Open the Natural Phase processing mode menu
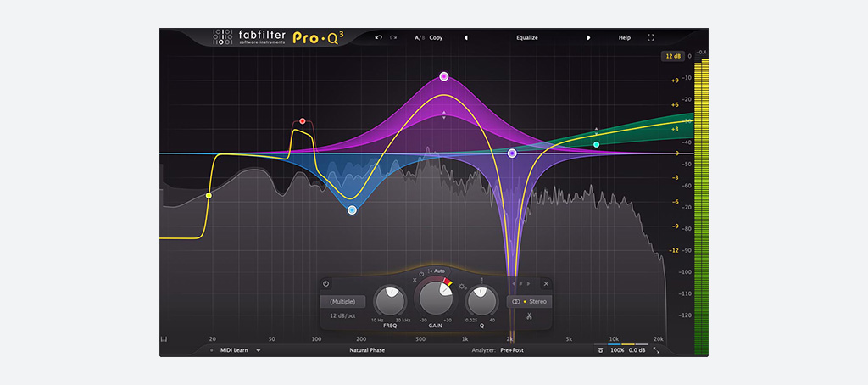Image resolution: width=868 pixels, height=385 pixels. (x=367, y=350)
